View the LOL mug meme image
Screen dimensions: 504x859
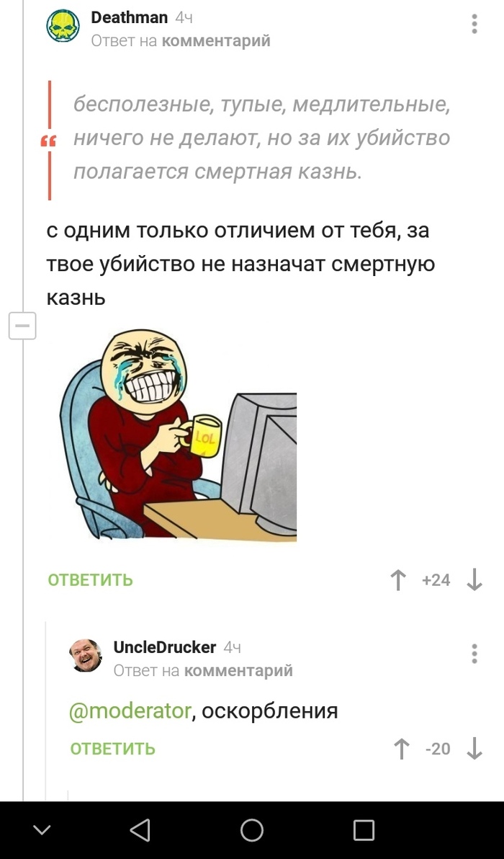(x=178, y=435)
